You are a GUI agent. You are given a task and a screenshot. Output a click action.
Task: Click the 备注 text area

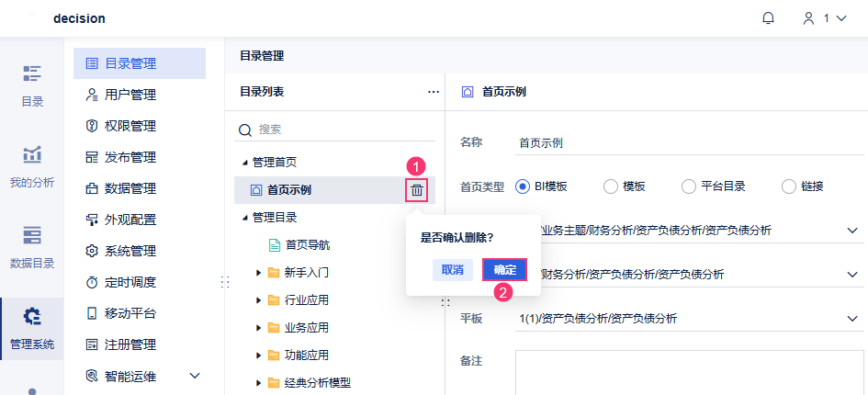689,372
